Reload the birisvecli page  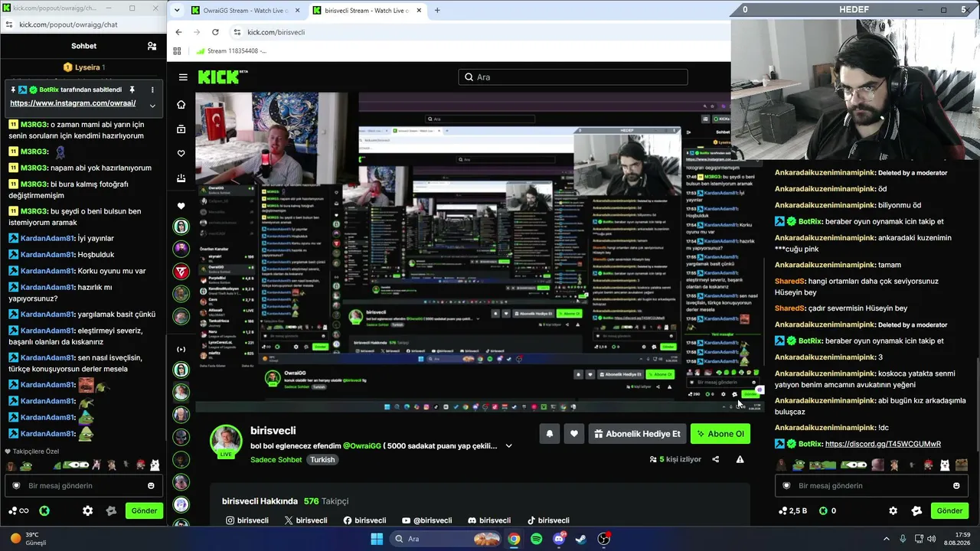(x=215, y=32)
